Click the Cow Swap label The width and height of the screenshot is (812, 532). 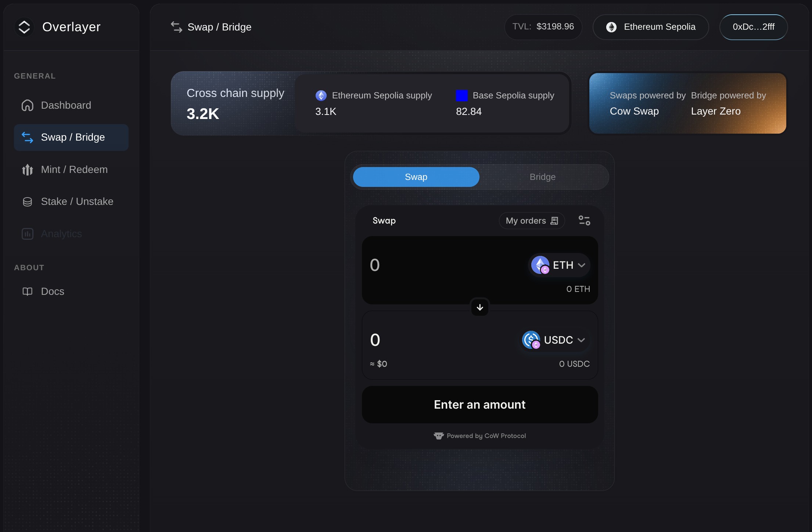pyautogui.click(x=634, y=111)
